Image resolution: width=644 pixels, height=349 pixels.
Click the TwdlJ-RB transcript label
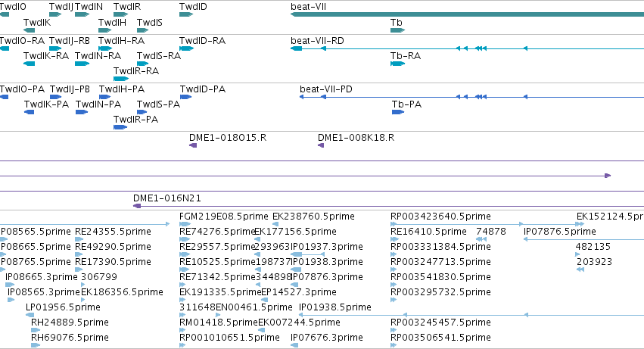point(70,41)
